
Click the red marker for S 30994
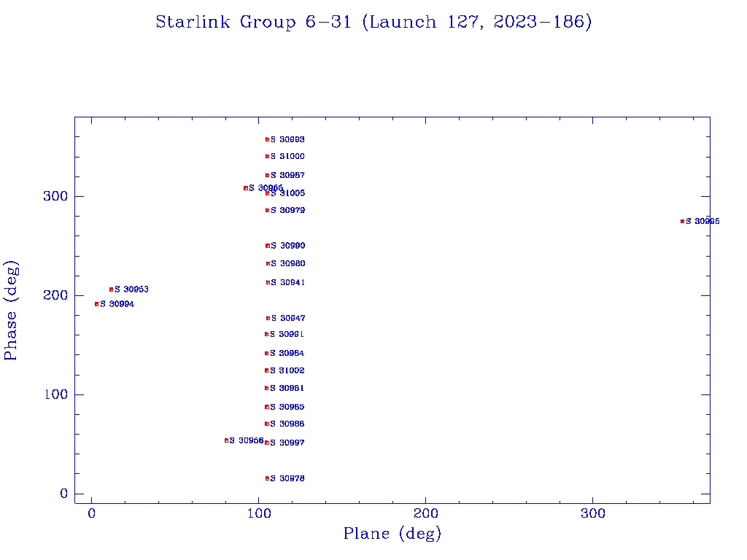(97, 304)
